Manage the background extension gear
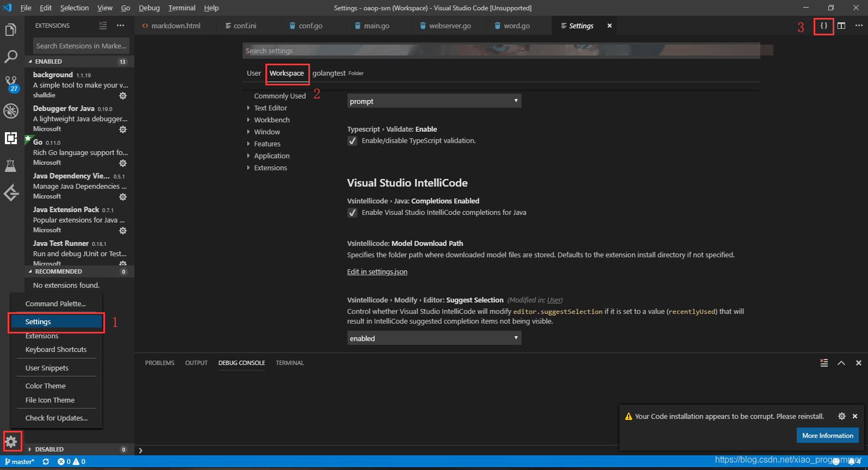This screenshot has height=470, width=868. [123, 96]
